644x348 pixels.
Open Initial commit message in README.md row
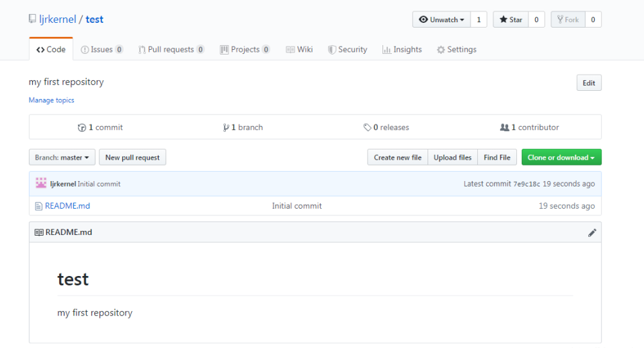[x=296, y=206]
